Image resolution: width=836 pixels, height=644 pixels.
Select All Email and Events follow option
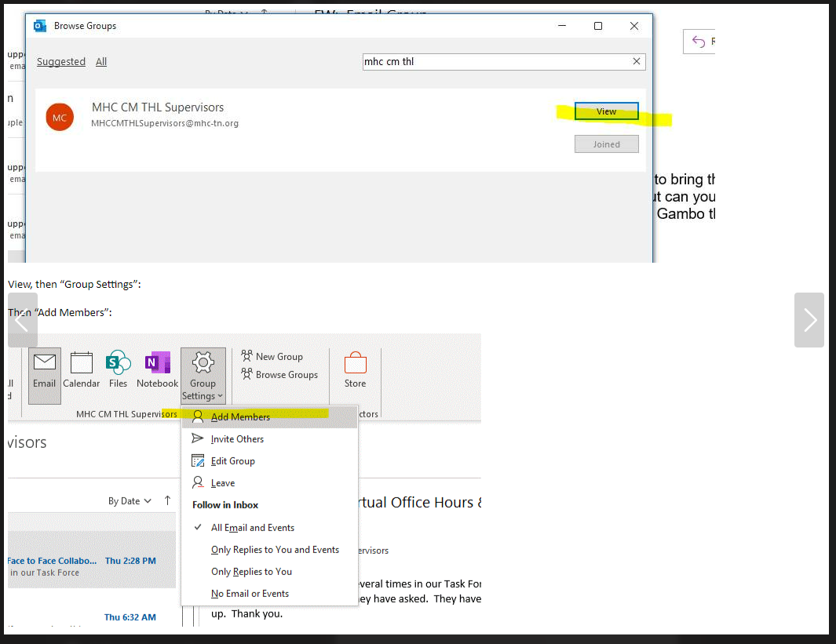(269, 527)
